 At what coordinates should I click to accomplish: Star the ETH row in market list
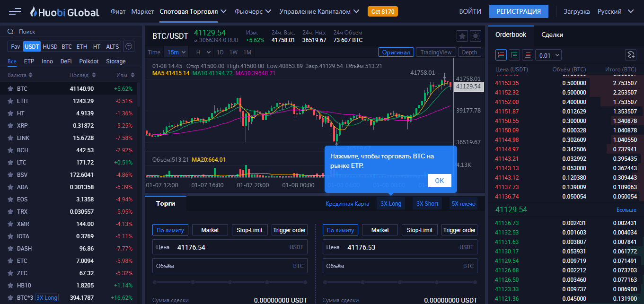[10, 101]
